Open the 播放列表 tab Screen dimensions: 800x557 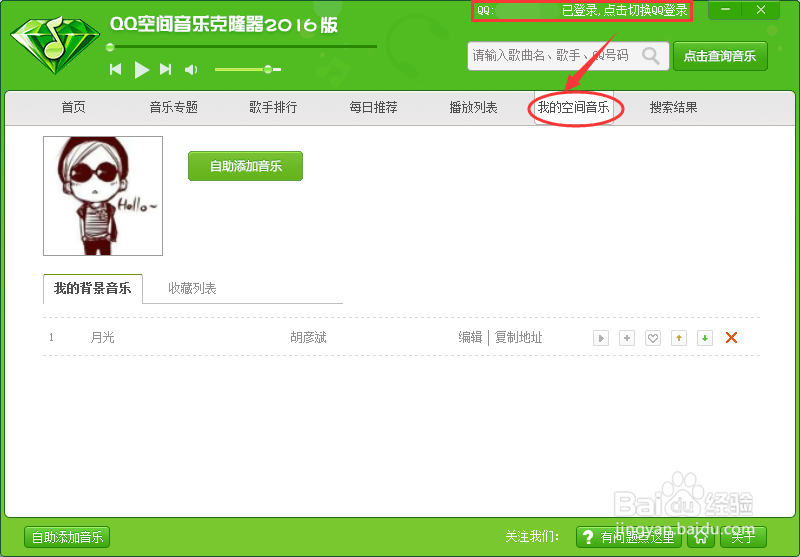click(x=473, y=108)
